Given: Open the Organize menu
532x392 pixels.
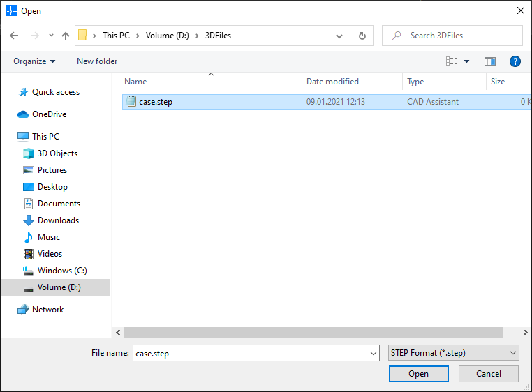Looking at the screenshot, I should point(34,61).
